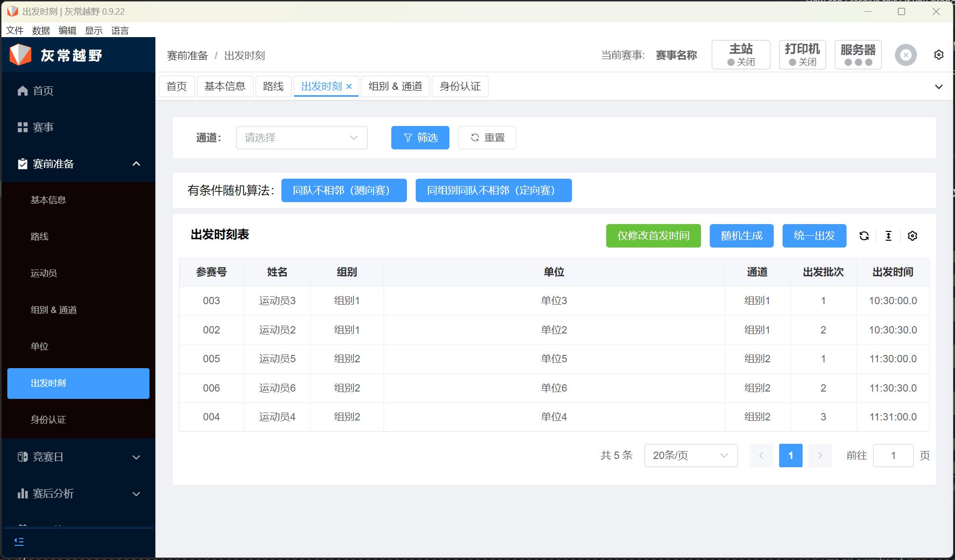Open the 数据 menu

(x=41, y=30)
